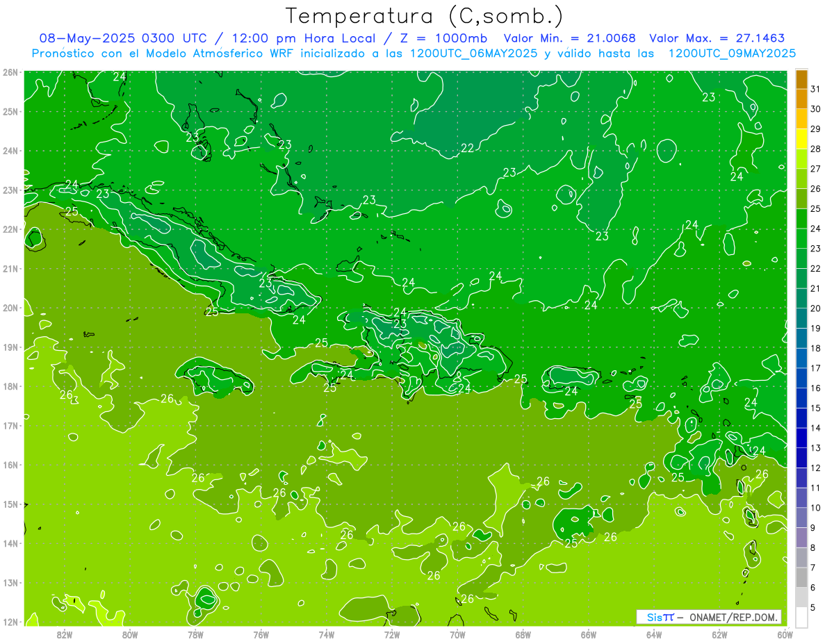Image resolution: width=834 pixels, height=644 pixels.
Task: Click legend value 18 on color scale
Action: (x=816, y=348)
